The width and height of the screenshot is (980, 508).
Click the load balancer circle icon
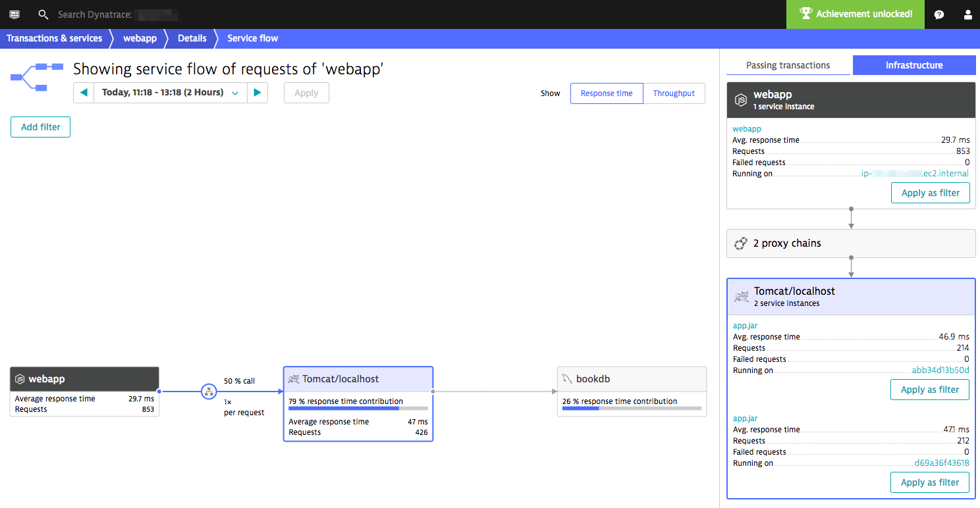[209, 392]
